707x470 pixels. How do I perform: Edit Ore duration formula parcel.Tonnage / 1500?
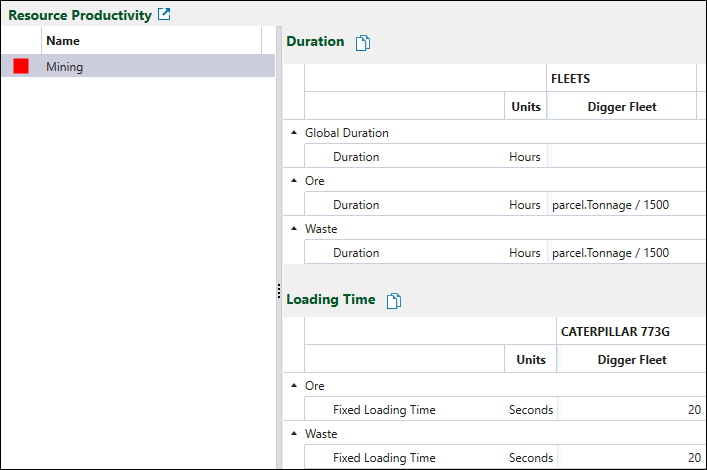[x=621, y=205]
